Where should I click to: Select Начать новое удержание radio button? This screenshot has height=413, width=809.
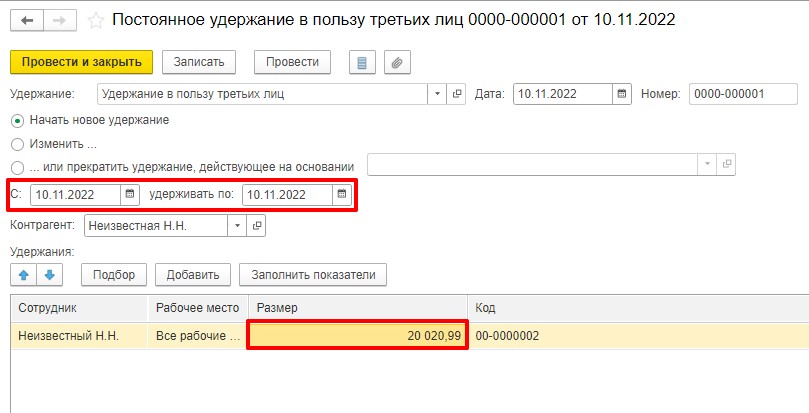(18, 121)
